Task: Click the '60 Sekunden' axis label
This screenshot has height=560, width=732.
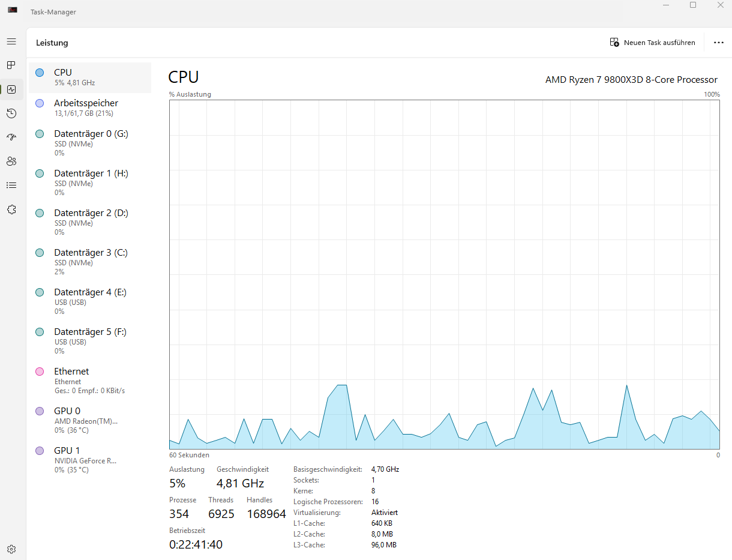Action: (x=189, y=455)
